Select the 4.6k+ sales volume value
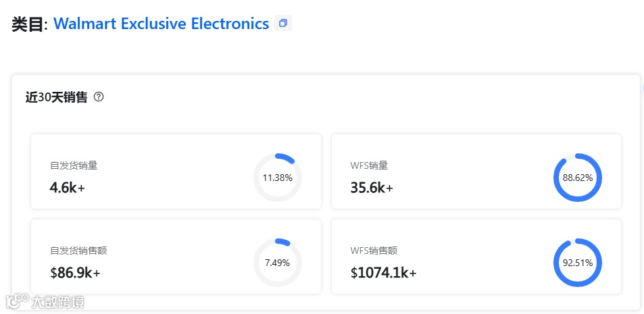The width and height of the screenshot is (644, 314). (67, 188)
